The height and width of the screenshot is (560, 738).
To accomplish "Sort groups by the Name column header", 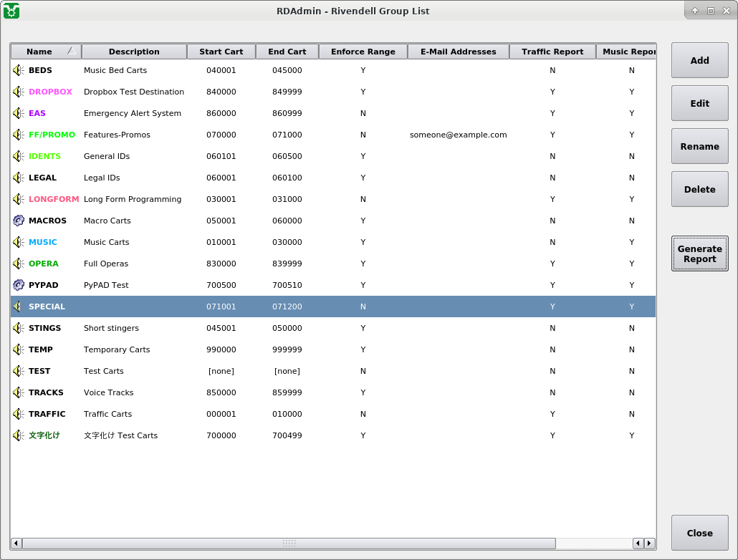I will coord(39,52).
